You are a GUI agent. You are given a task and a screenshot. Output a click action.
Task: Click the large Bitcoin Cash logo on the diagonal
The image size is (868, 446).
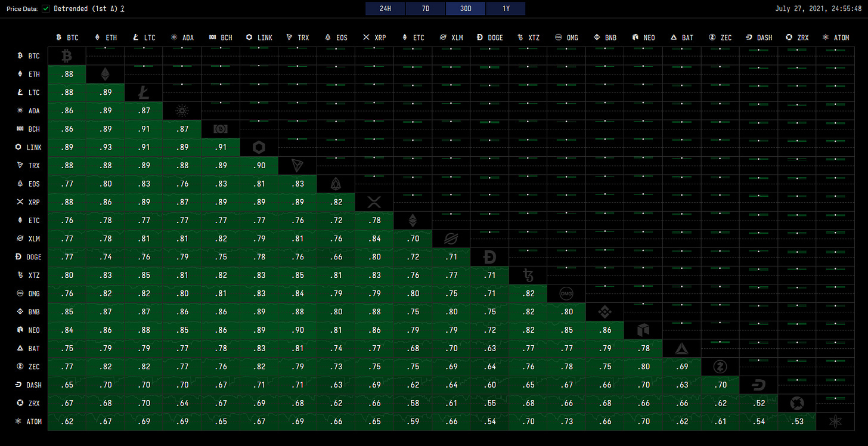pyautogui.click(x=221, y=129)
